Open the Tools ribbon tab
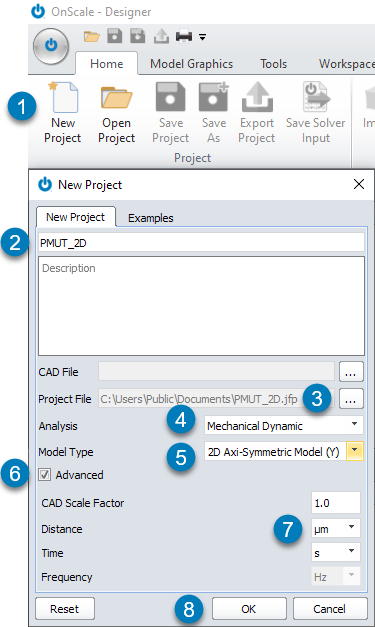 pyautogui.click(x=273, y=64)
